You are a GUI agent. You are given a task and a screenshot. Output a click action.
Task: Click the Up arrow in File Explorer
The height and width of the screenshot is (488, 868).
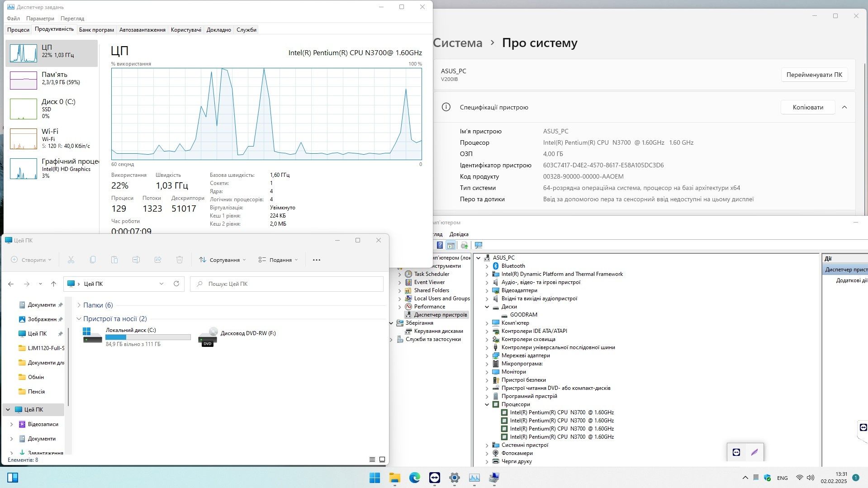(54, 284)
